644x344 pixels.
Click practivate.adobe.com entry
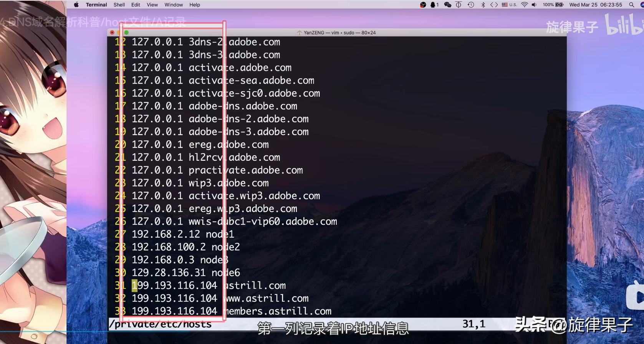click(x=246, y=170)
